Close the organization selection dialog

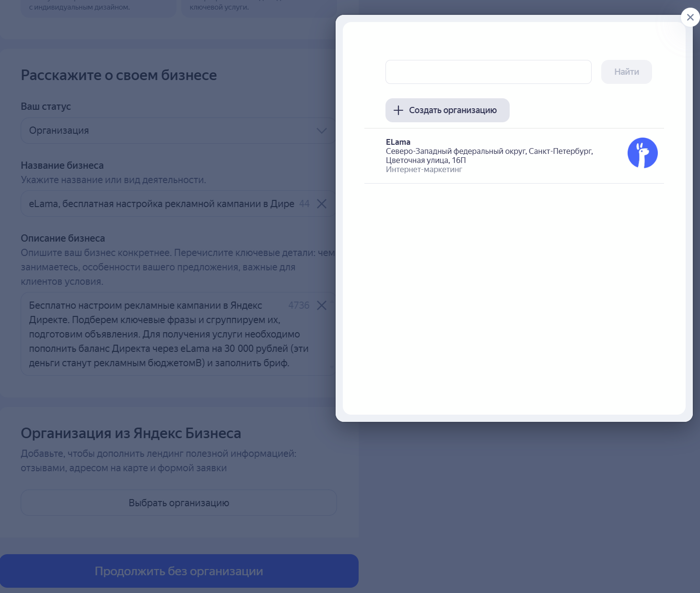pos(690,17)
